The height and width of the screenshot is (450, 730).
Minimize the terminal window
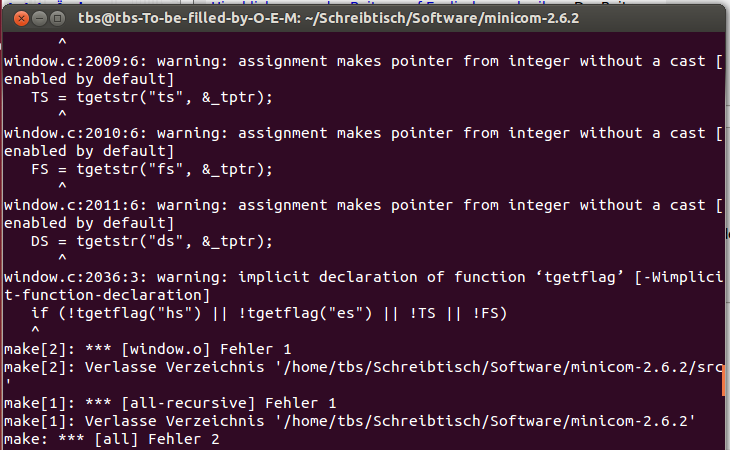coord(40,19)
